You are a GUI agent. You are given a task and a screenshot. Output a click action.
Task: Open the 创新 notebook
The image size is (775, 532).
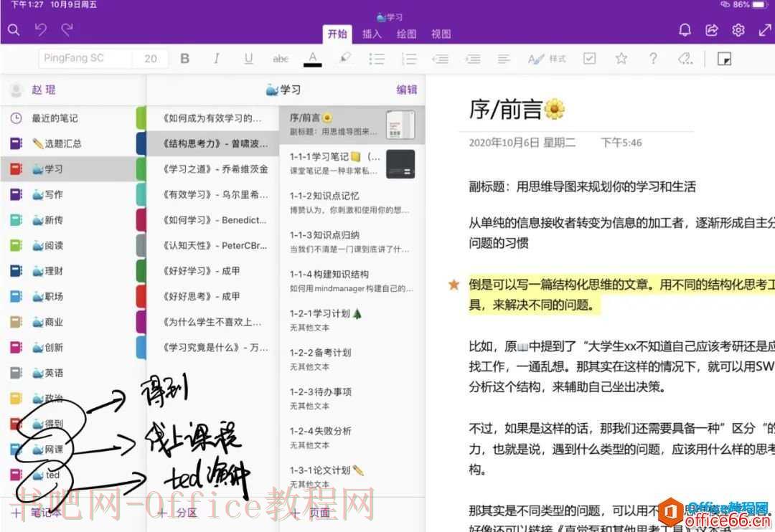(68, 348)
